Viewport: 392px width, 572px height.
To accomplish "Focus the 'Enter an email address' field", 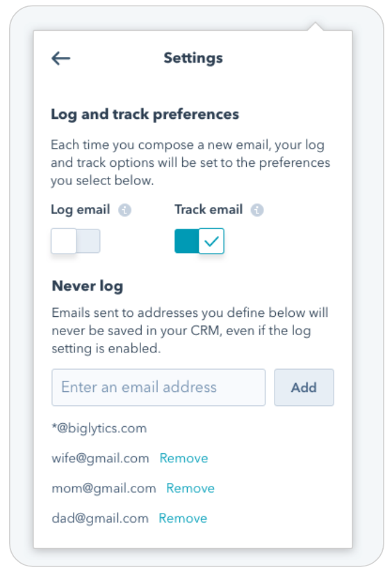I will [158, 387].
